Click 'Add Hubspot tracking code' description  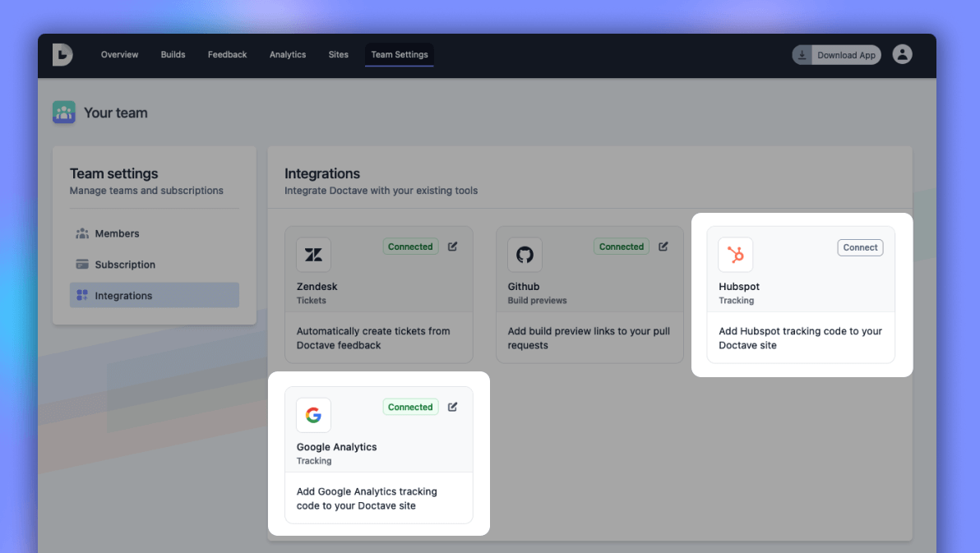point(800,338)
